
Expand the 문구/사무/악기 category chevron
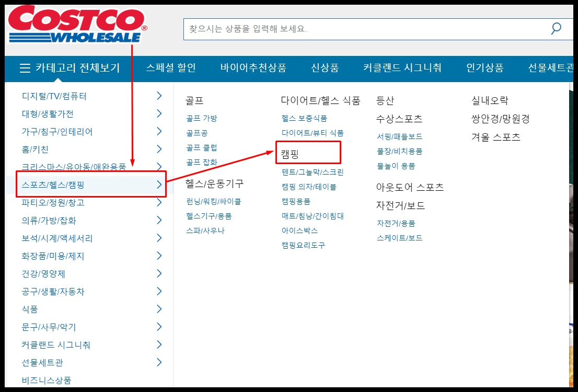[159, 327]
